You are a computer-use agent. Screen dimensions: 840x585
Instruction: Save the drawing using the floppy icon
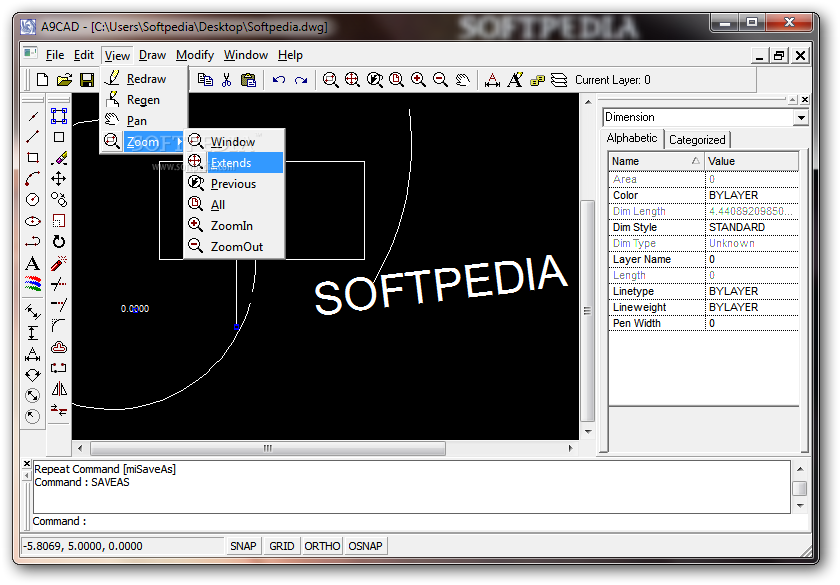click(87, 80)
